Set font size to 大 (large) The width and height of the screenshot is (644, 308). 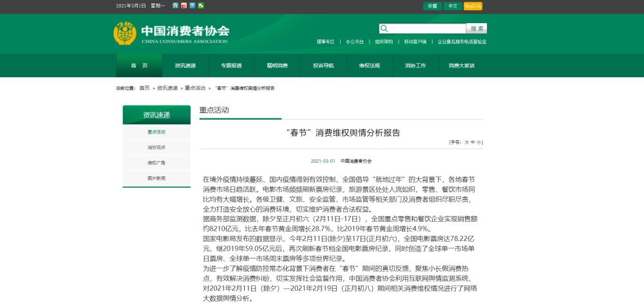[465, 141]
